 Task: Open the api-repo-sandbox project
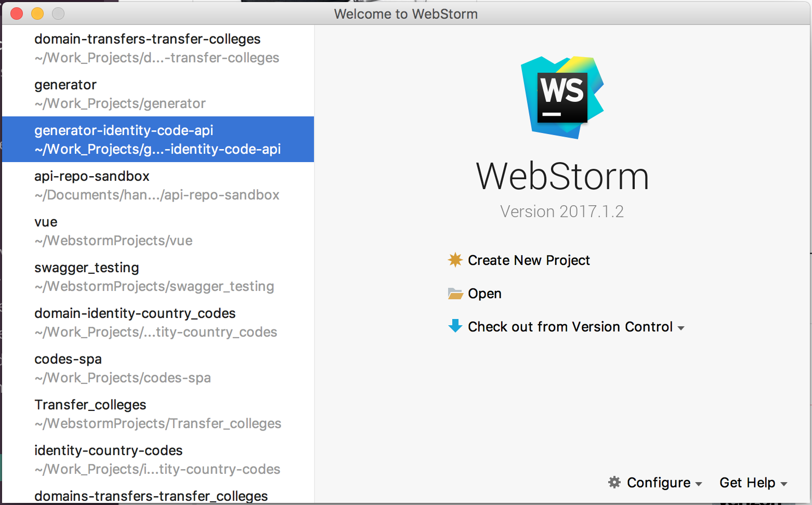(158, 185)
